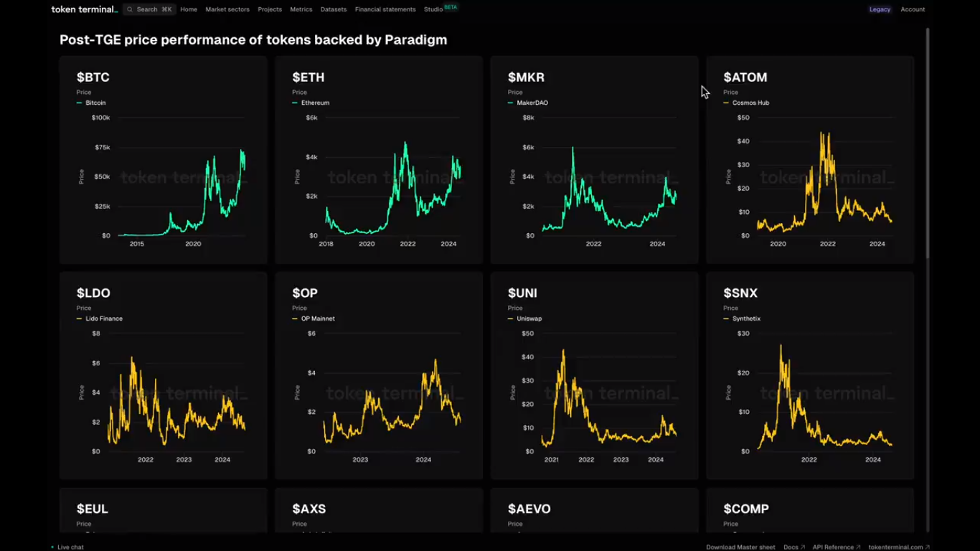
Task: Select the $ETH card title
Action: coord(308,77)
